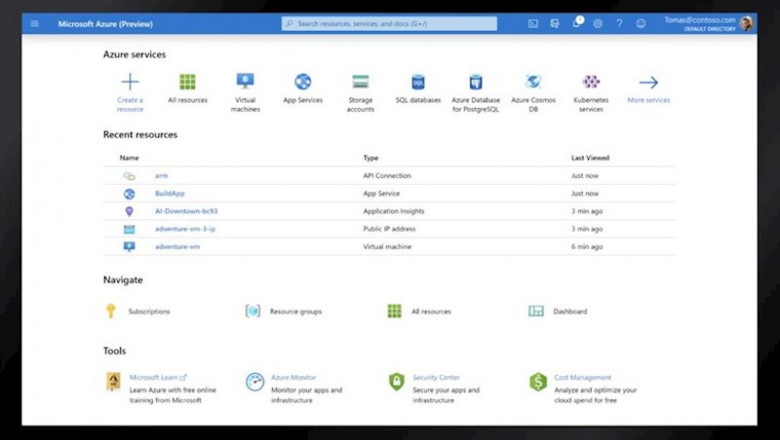Screen dimensions: 780x440
Task: Open the Cost Management link
Action: pyautogui.click(x=583, y=377)
